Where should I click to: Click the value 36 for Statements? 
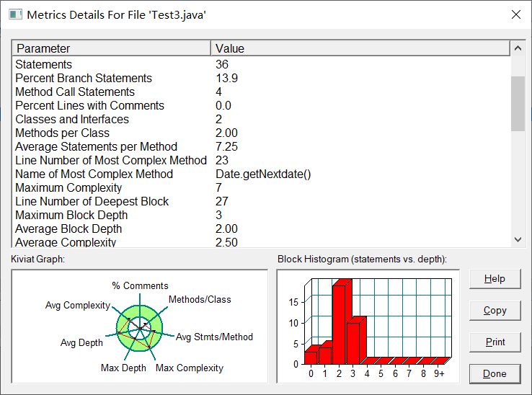(222, 64)
